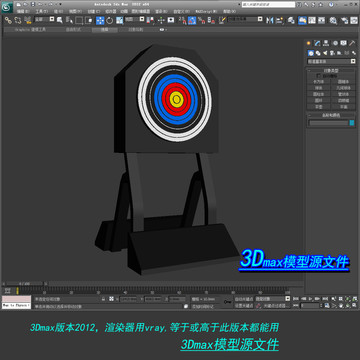Toggle the 3D Snaps button
The height and width of the screenshot is (360, 360).
182,20
